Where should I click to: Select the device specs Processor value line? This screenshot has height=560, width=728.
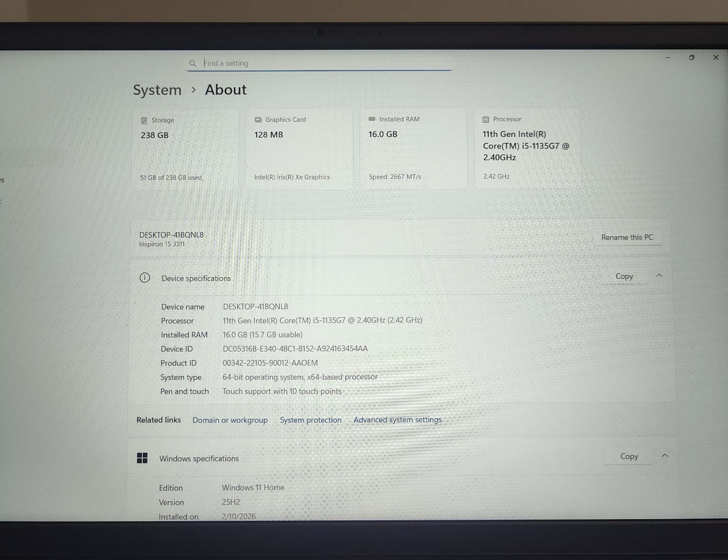tap(322, 321)
